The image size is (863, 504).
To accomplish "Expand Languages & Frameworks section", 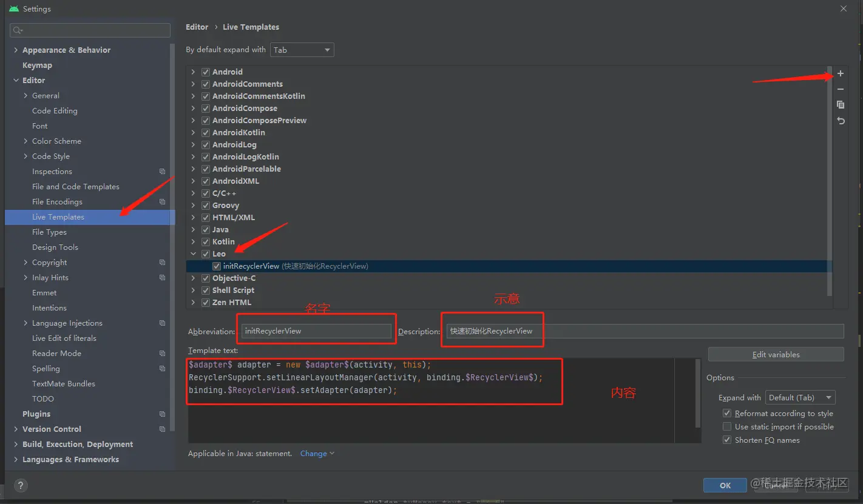I will click(x=16, y=460).
